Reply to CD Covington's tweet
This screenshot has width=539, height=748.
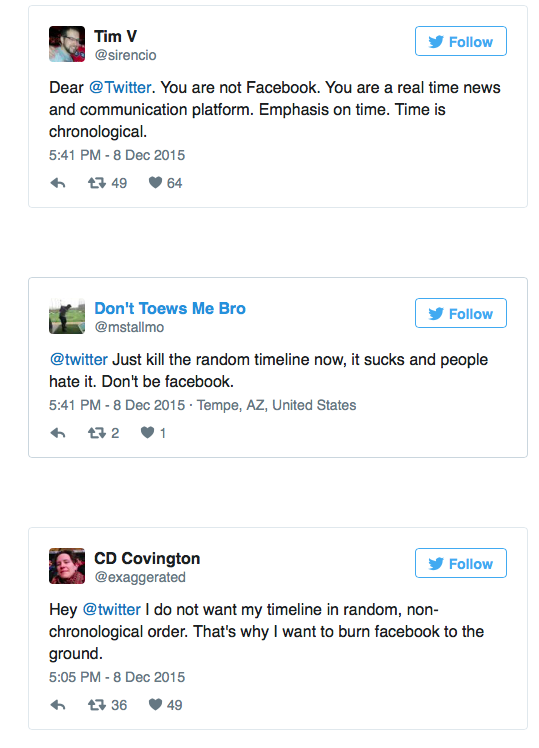coord(58,705)
